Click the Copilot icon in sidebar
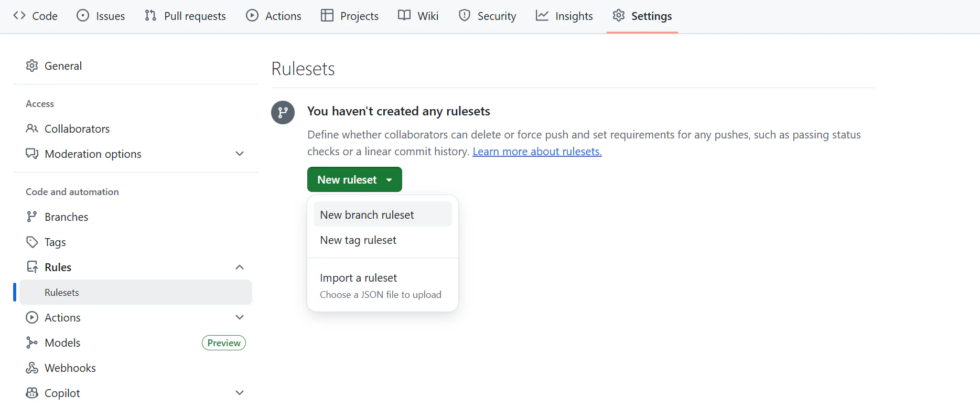980x407 pixels. click(x=32, y=393)
